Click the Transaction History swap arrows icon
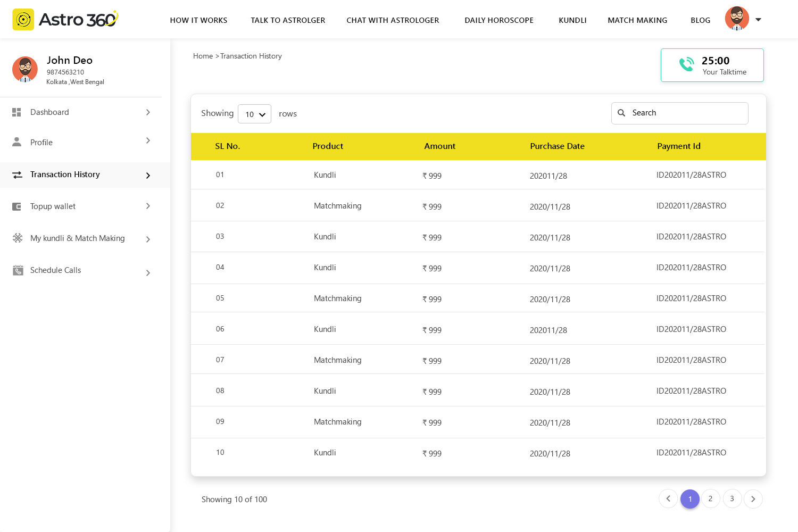798x532 pixels. (x=18, y=175)
